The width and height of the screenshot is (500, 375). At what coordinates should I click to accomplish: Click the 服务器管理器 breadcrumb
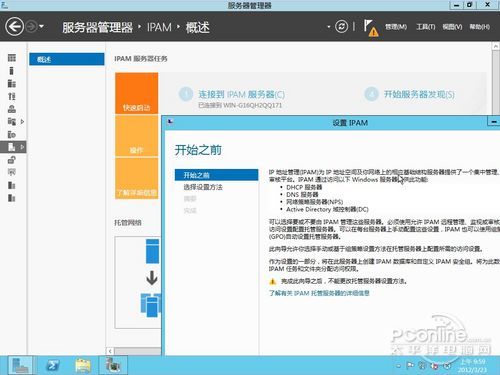click(97, 27)
